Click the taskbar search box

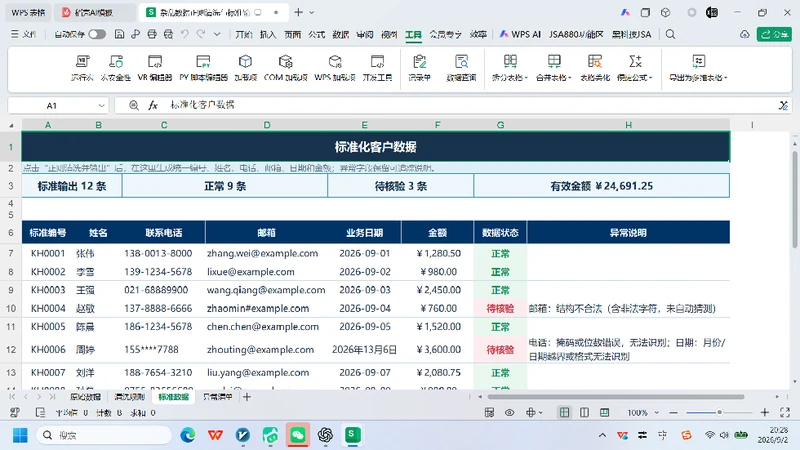point(104,435)
